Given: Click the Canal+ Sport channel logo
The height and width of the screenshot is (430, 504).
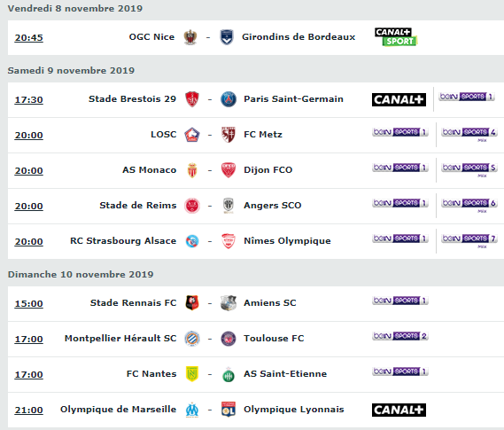Looking at the screenshot, I should (x=396, y=36).
